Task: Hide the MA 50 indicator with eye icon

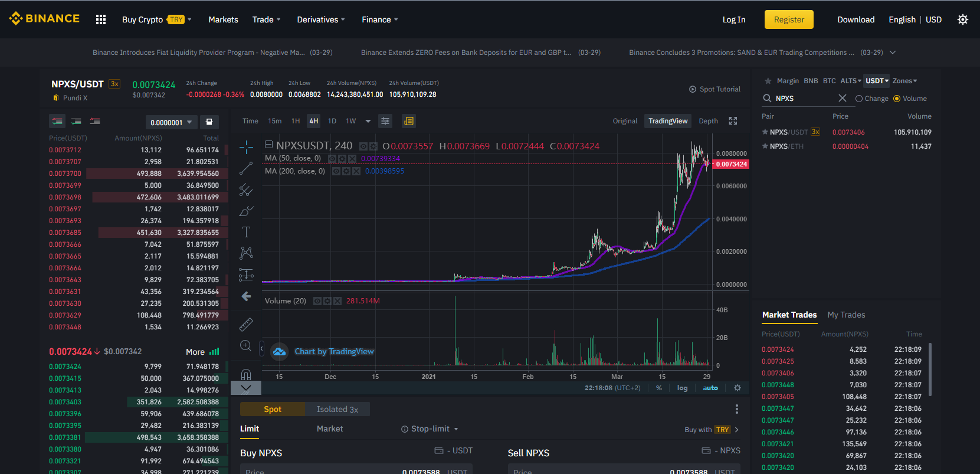Action: pos(332,159)
